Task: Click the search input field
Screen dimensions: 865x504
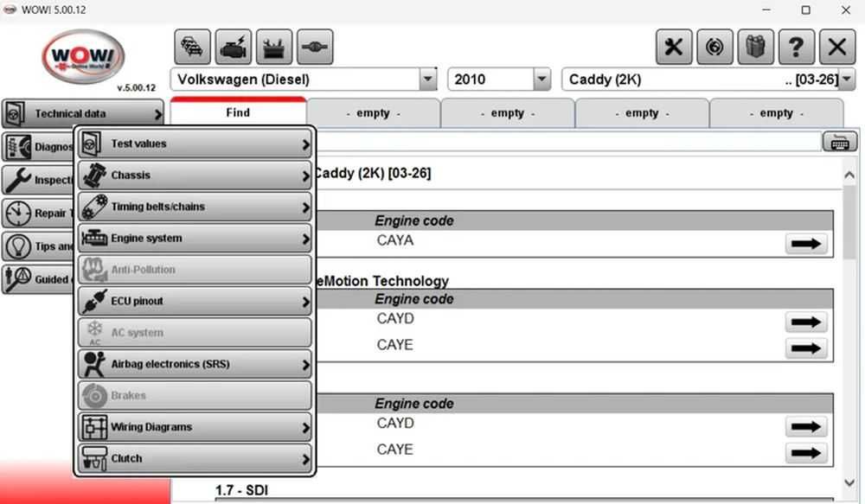Action: (x=568, y=143)
